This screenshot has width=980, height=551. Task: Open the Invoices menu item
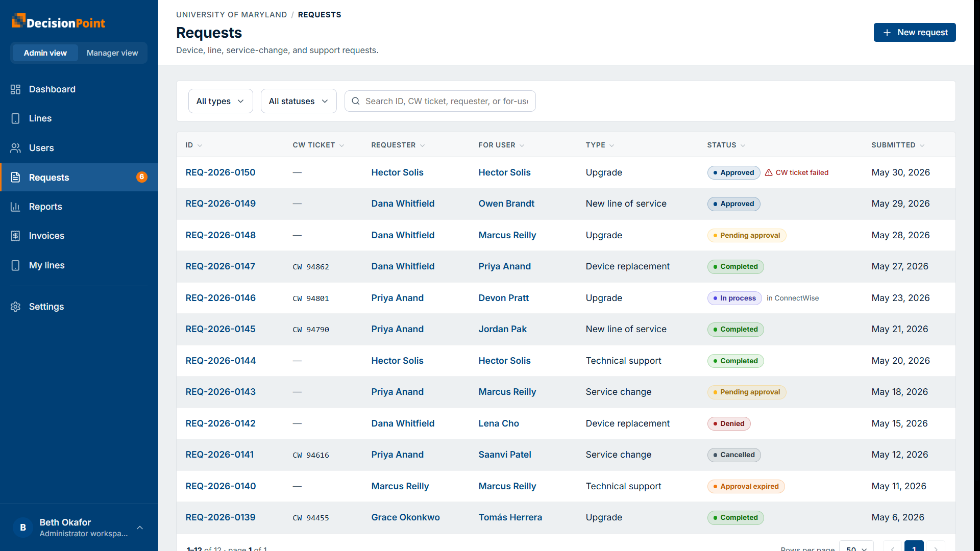(79, 236)
